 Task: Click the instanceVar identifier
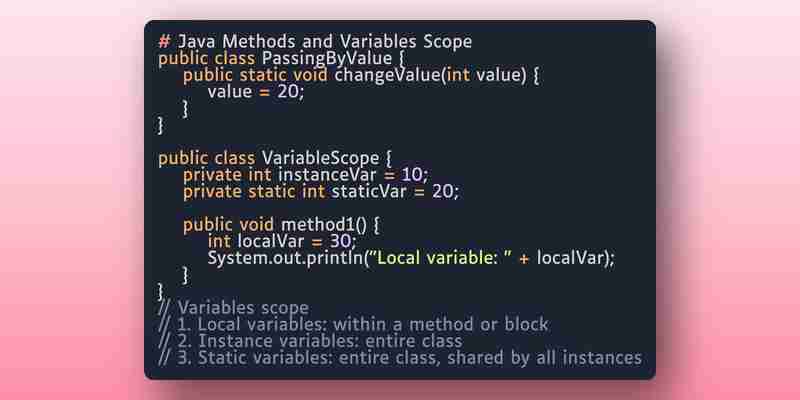point(327,175)
